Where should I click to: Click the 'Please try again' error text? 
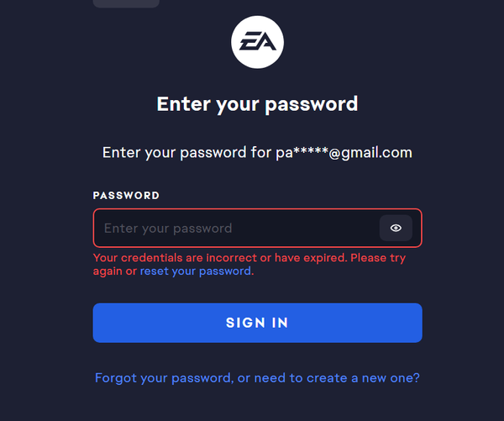click(378, 258)
